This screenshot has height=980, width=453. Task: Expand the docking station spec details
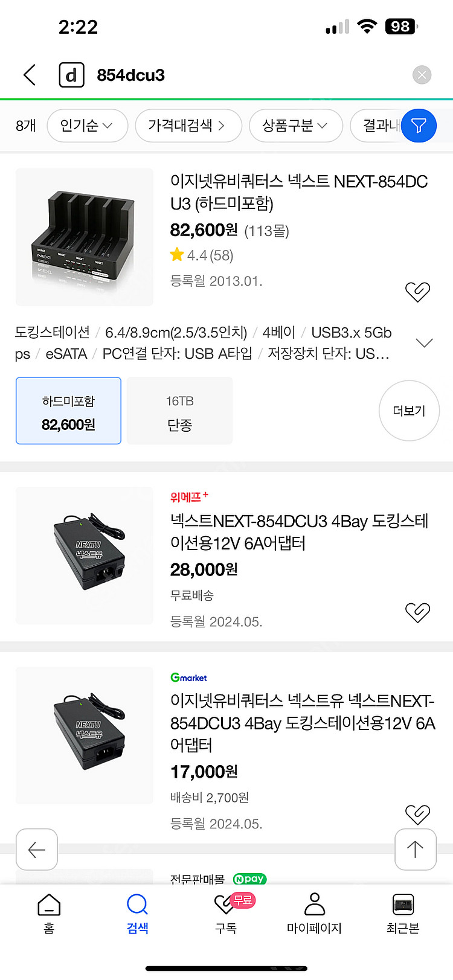[x=425, y=343]
